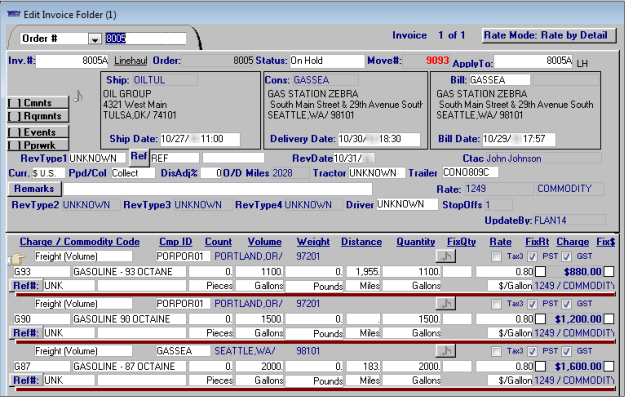Click the Count column header
This screenshot has width=626, height=397.
click(218, 242)
